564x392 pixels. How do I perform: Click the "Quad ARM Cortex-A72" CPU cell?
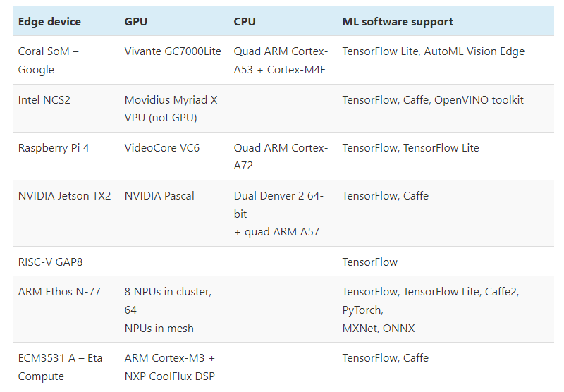point(281,157)
